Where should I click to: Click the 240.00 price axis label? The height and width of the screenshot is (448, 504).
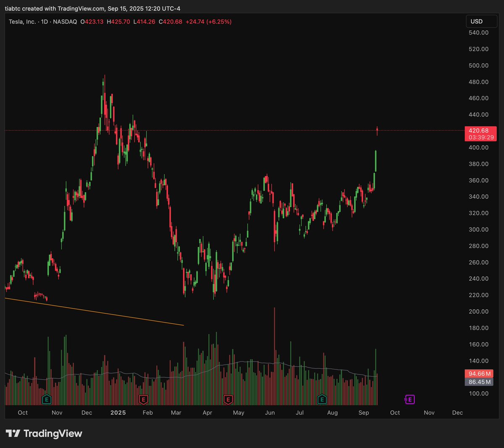[x=479, y=278]
